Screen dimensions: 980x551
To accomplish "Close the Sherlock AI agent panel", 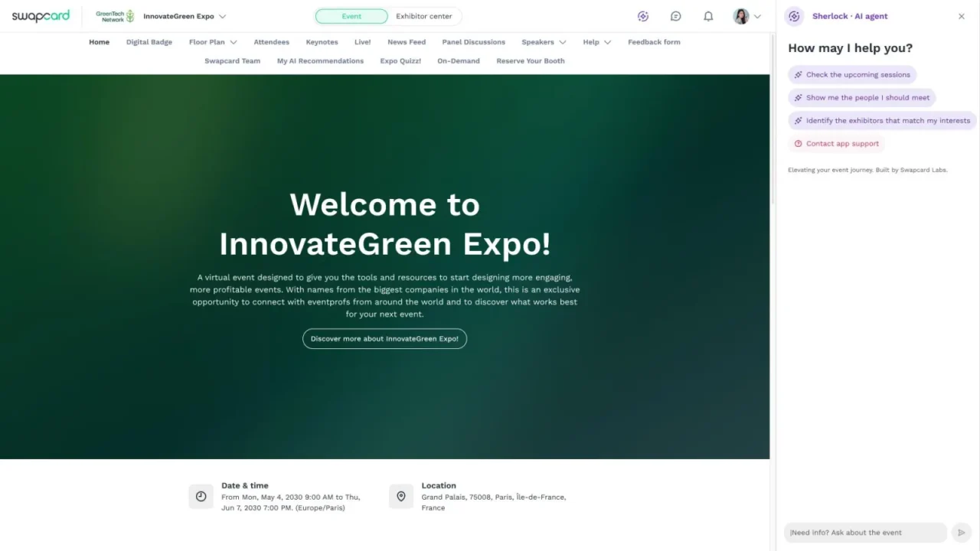I will click(962, 16).
